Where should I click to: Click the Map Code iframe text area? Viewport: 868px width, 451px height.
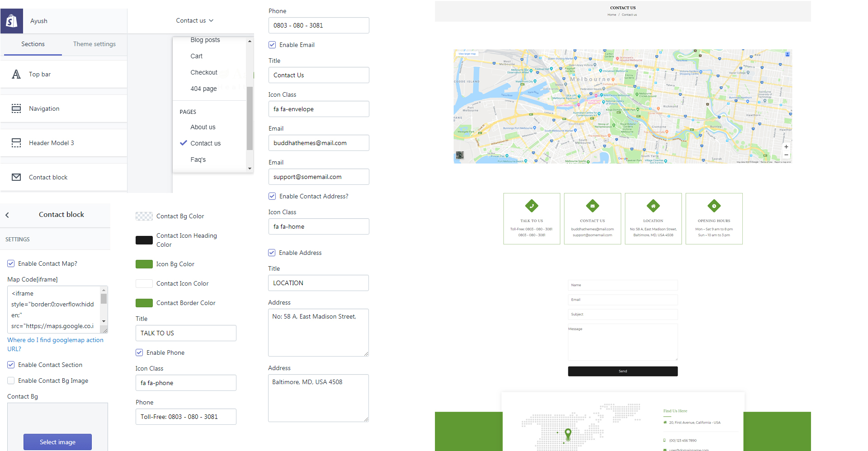pyautogui.click(x=54, y=310)
